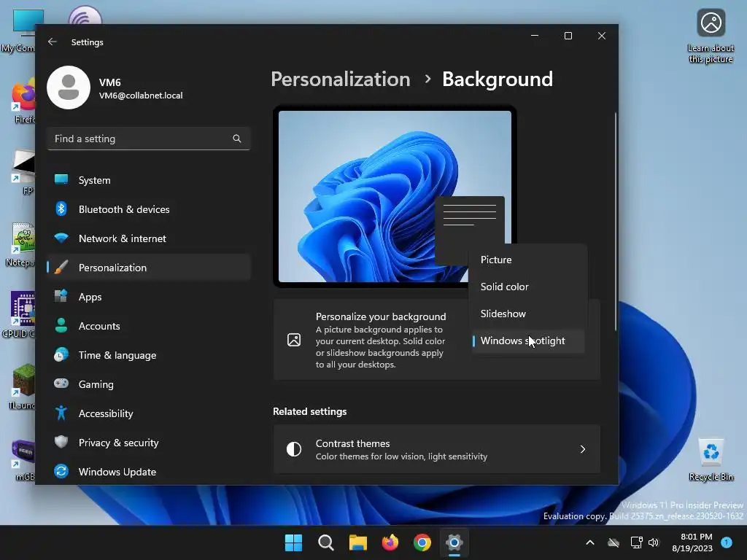
Task: Open Network & internet settings
Action: point(149,238)
